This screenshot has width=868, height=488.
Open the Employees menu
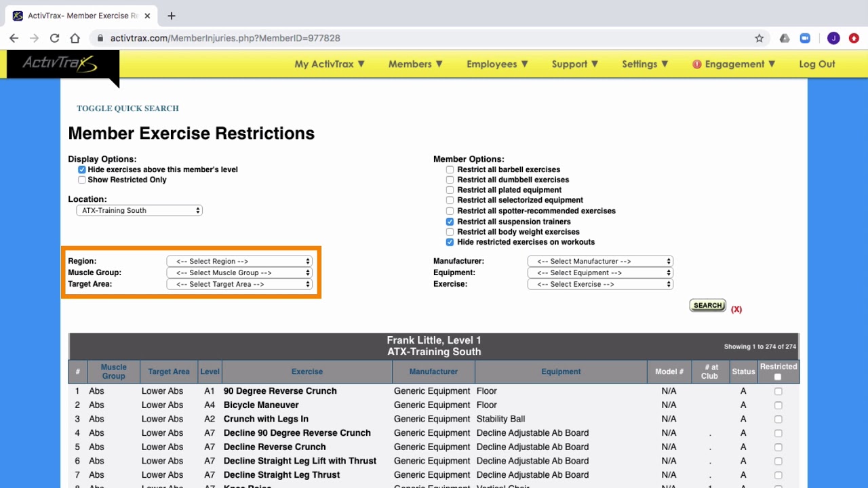497,64
